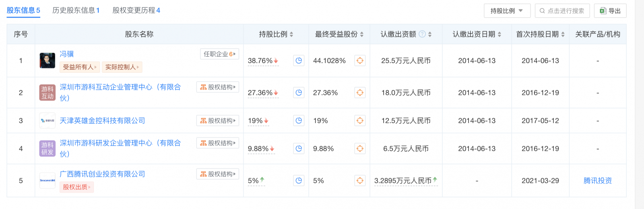Expand 任职企业 6 list for 冯骥
Image resolution: width=644 pixels, height=209 pixels.
(x=219, y=54)
